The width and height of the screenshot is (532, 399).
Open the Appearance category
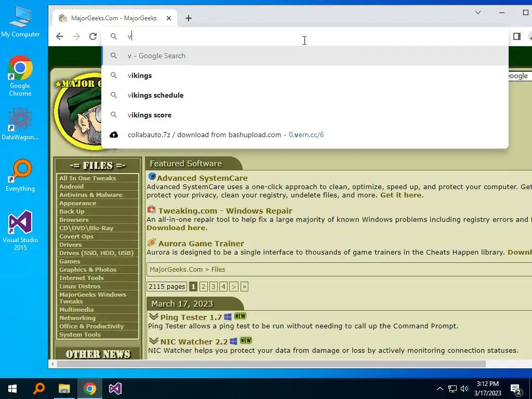point(78,203)
